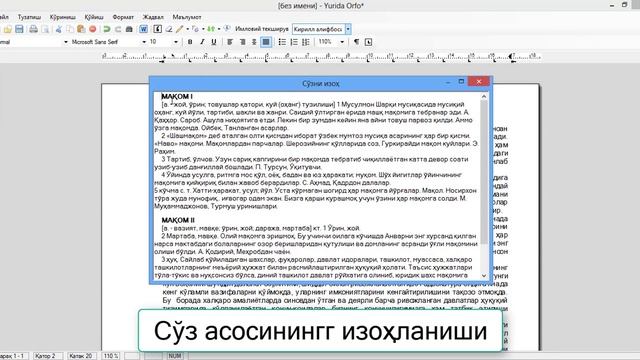Open the font size 10 dropdown

[176, 42]
